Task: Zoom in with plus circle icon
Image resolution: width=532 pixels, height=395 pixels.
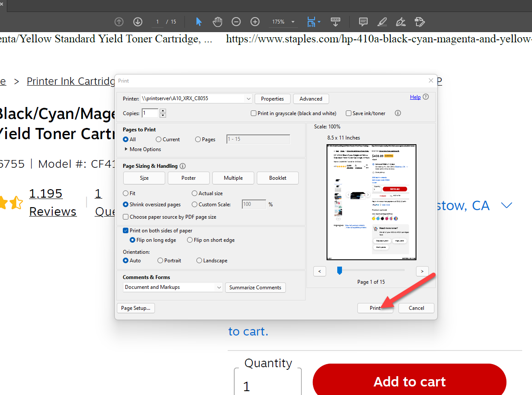Action: pos(255,22)
